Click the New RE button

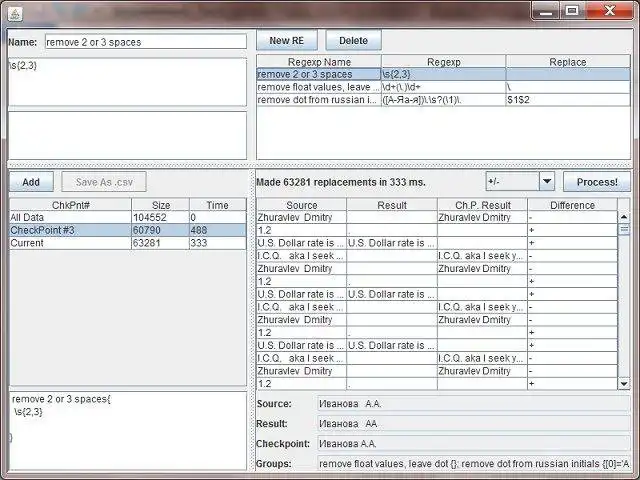(287, 40)
